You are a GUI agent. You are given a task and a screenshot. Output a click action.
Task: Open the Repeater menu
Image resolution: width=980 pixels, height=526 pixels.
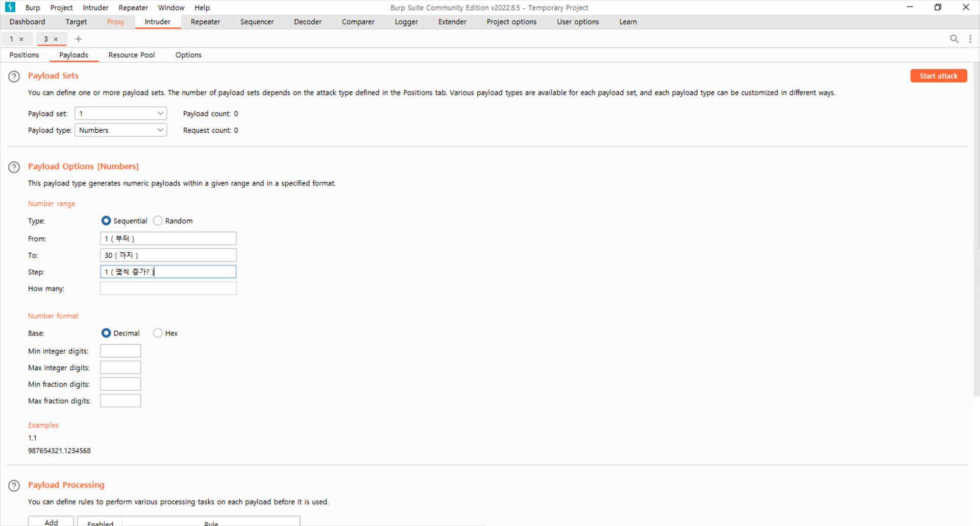(x=133, y=8)
